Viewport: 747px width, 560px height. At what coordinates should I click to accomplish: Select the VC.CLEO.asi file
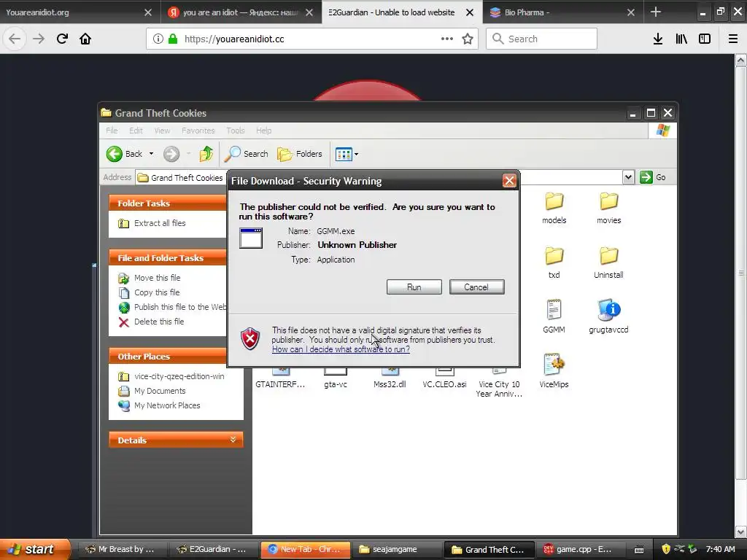pos(444,380)
